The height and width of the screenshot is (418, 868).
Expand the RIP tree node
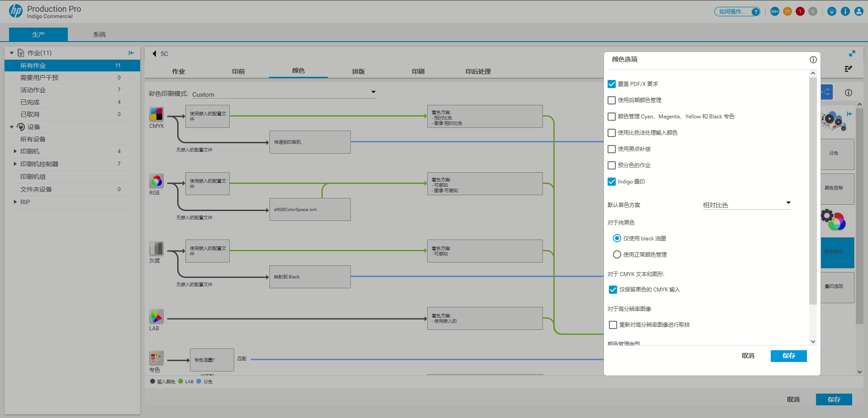point(15,202)
